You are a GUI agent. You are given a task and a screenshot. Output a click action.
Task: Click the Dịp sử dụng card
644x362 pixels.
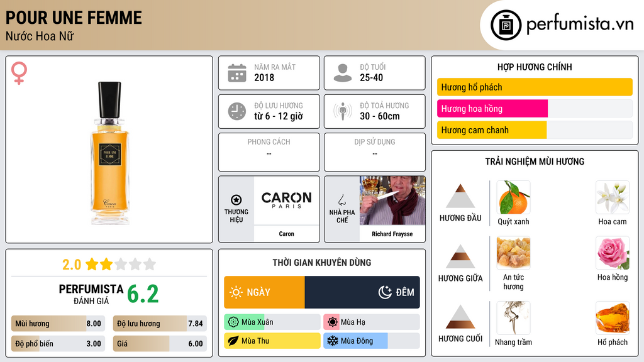(x=375, y=152)
